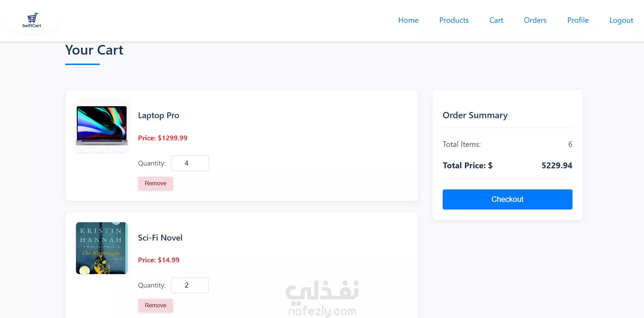Remove Laptop Pro from the cart
The width and height of the screenshot is (644, 318).
(155, 184)
